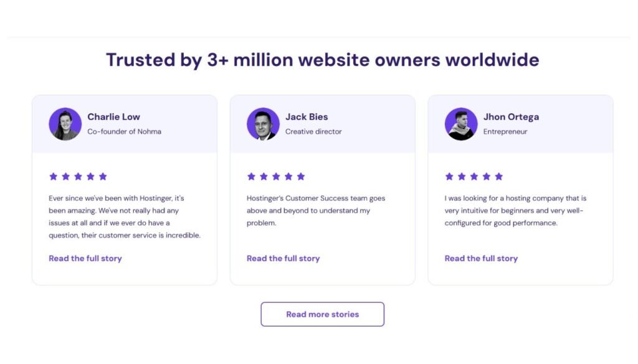Click the first star in Jack Bies's rating
638x364 pixels.
point(251,177)
